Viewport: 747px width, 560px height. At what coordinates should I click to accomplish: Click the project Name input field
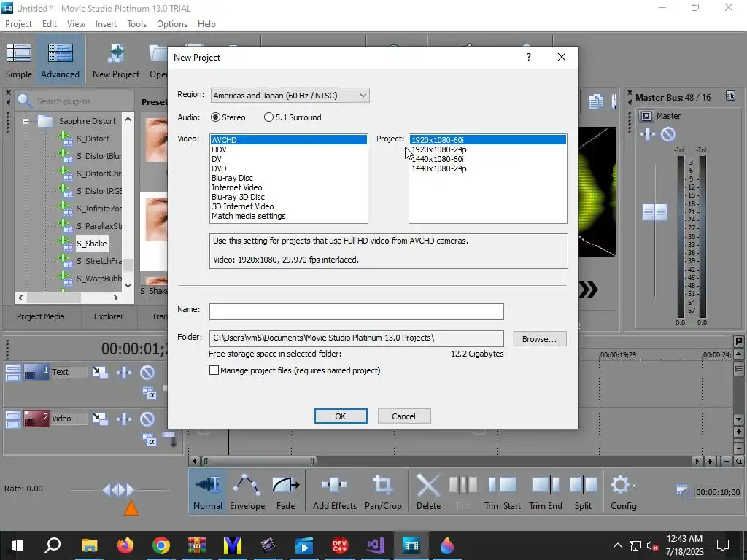pyautogui.click(x=356, y=312)
